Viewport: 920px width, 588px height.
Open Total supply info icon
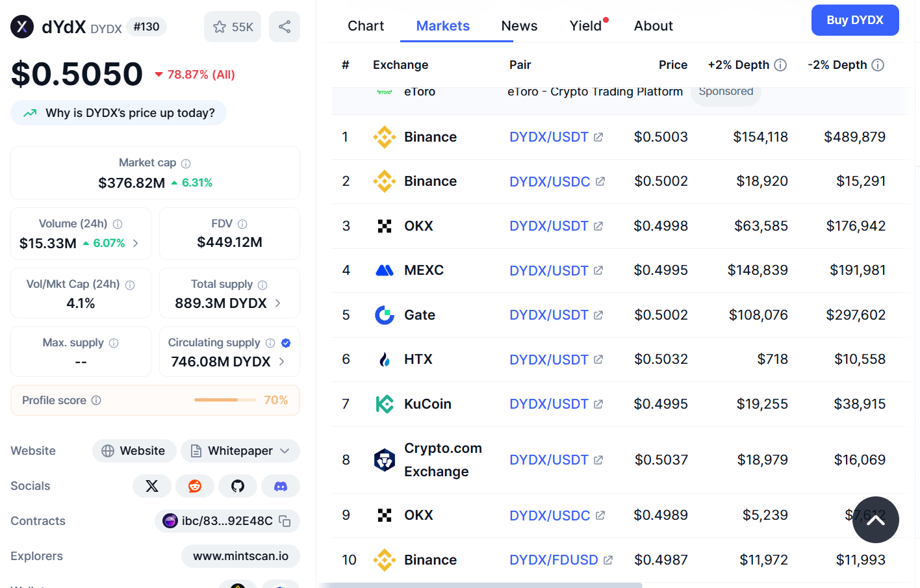point(262,285)
